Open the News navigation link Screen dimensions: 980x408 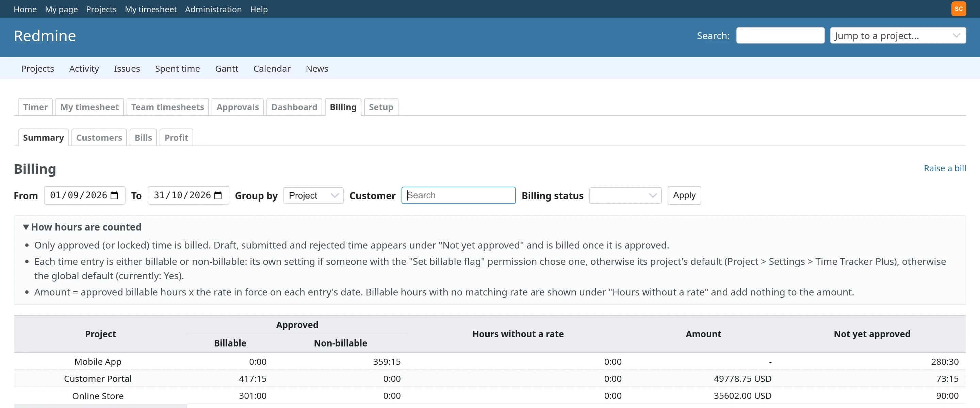click(x=317, y=68)
